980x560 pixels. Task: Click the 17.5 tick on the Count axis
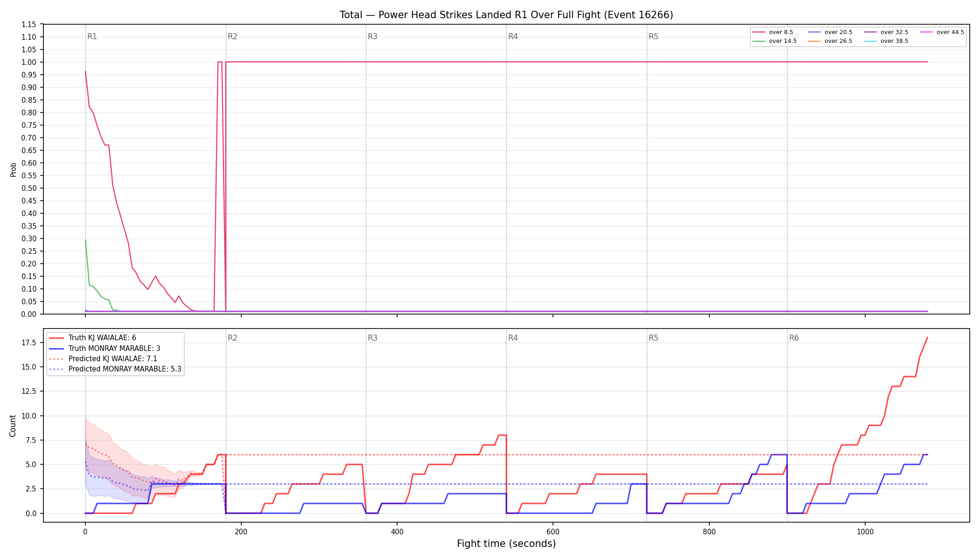click(29, 343)
